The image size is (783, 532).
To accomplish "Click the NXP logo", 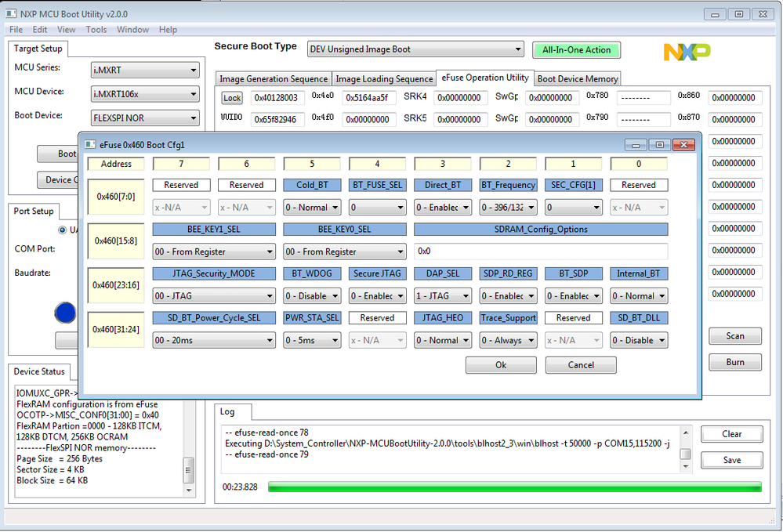I will (687, 52).
